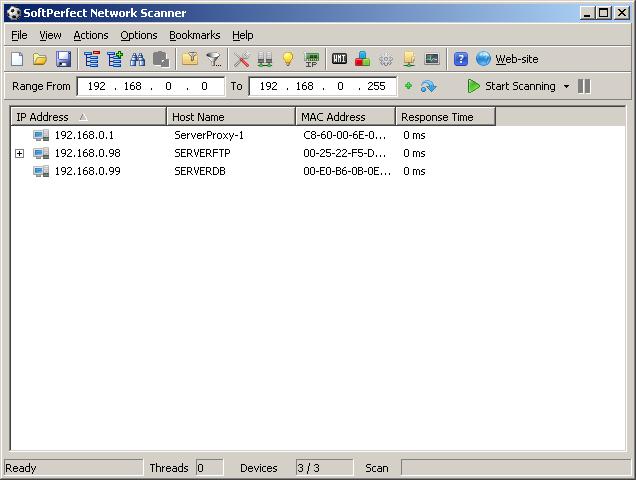Expand all results with the green-plus tree icon

(115, 59)
